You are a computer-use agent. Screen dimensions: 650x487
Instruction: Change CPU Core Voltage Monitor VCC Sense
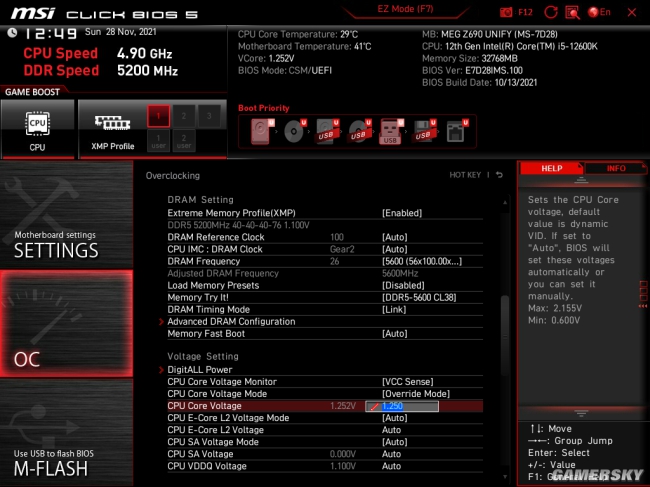407,382
